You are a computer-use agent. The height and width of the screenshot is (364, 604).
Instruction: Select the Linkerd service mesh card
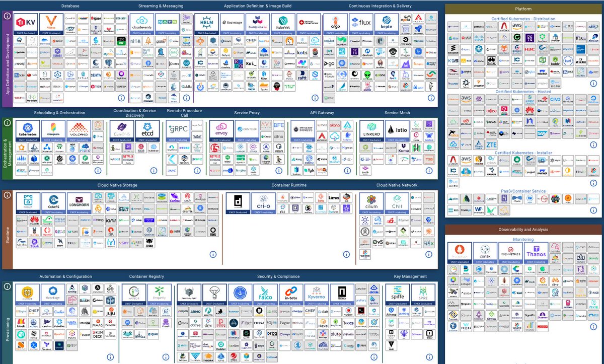click(372, 131)
